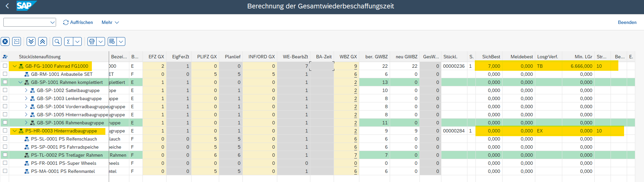Click the cancel (X) toolbar icon
644x182 pixels.
[x=5, y=41]
